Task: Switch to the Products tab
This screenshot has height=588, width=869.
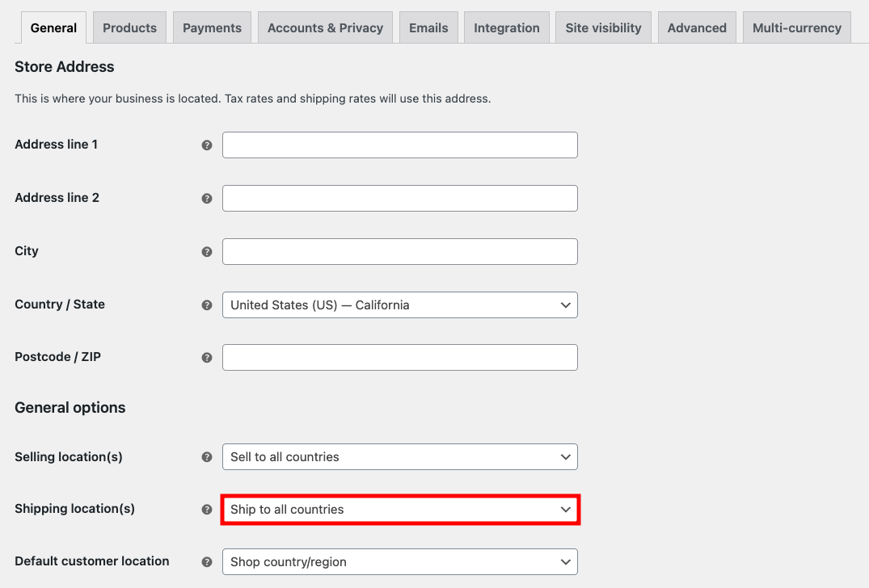Action: tap(129, 27)
